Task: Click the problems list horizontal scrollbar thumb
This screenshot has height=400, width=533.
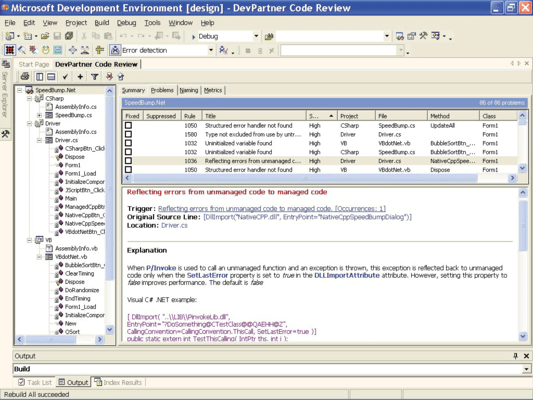Action: pos(305,178)
